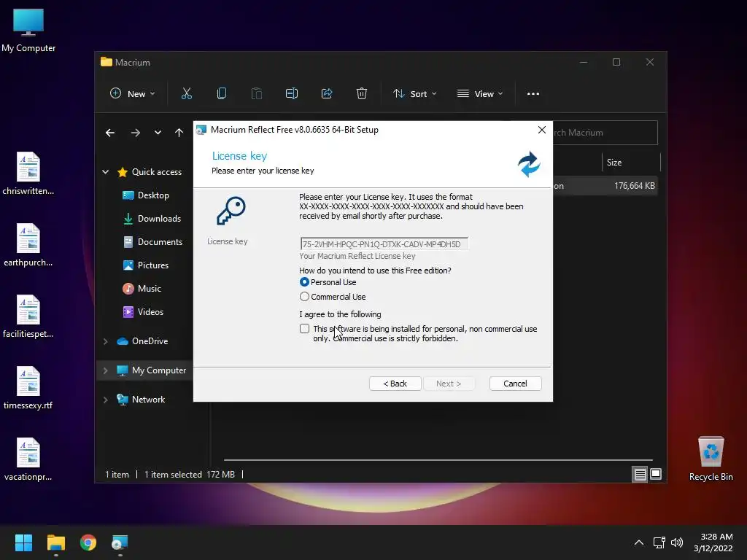Click the Share icon in Explorer toolbar
This screenshot has width=747, height=560.
coord(327,94)
